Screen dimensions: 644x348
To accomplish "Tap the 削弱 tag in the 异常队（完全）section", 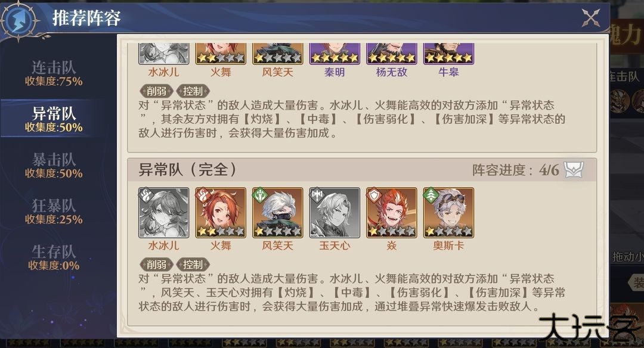I will 156,265.
